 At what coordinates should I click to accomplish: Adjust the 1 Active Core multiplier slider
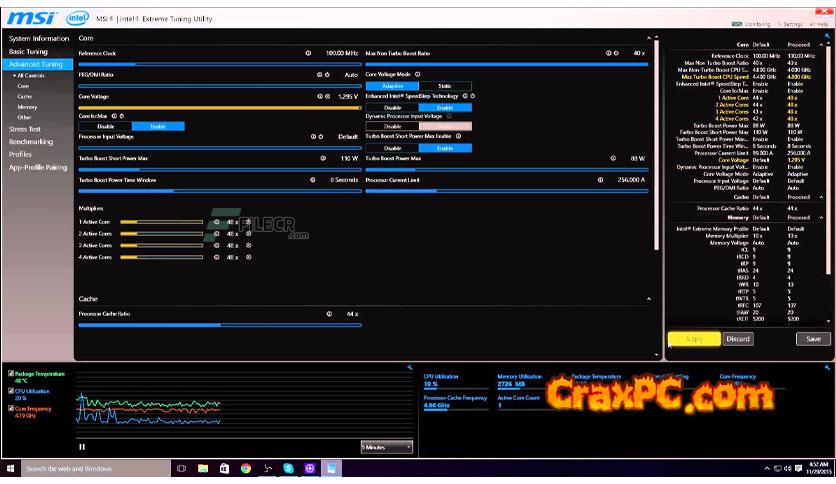click(162, 222)
